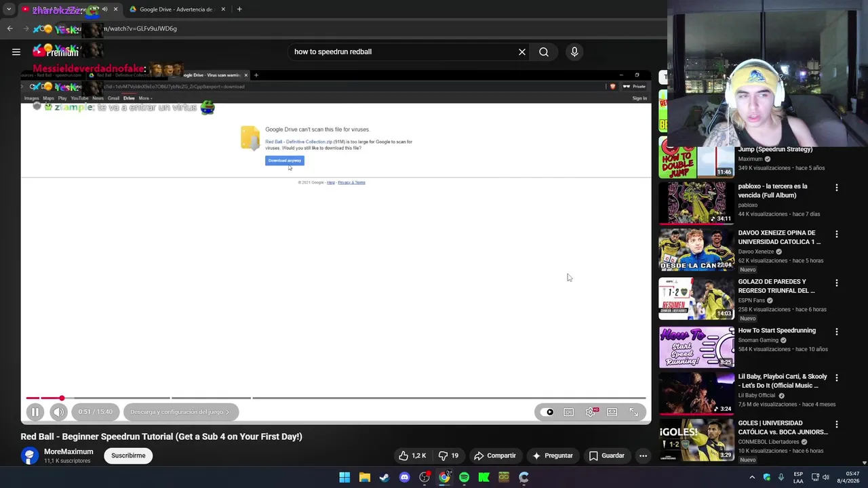Switch to theater mode view
868x488 pixels.
click(x=612, y=412)
